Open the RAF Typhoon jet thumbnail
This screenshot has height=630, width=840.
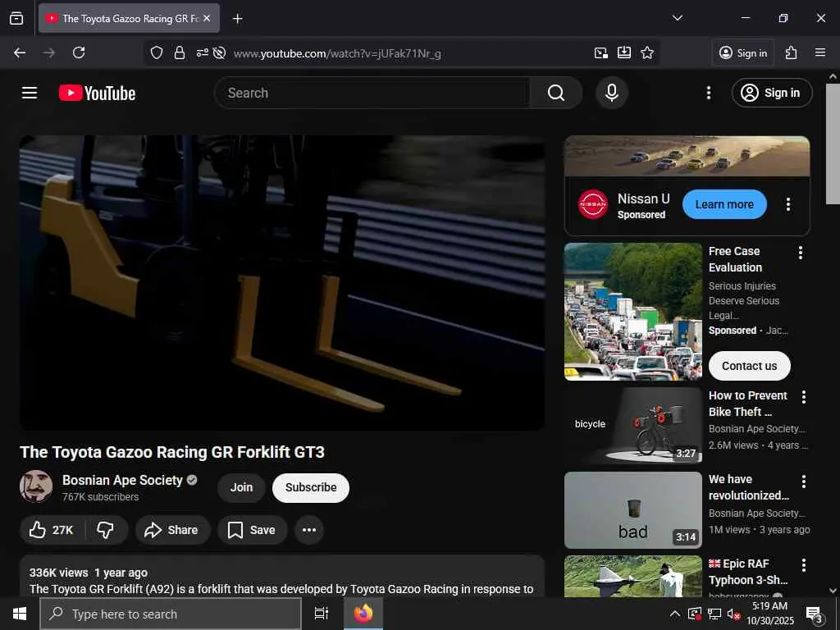632,577
